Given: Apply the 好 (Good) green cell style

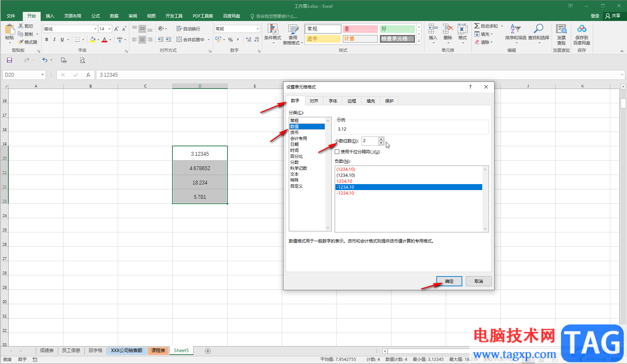Looking at the screenshot, I should tap(397, 29).
